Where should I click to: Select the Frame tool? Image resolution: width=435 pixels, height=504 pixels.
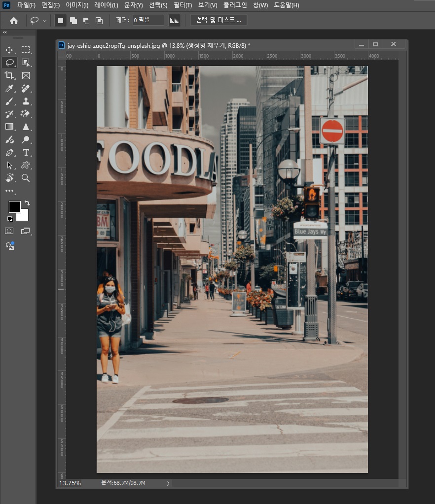point(26,75)
